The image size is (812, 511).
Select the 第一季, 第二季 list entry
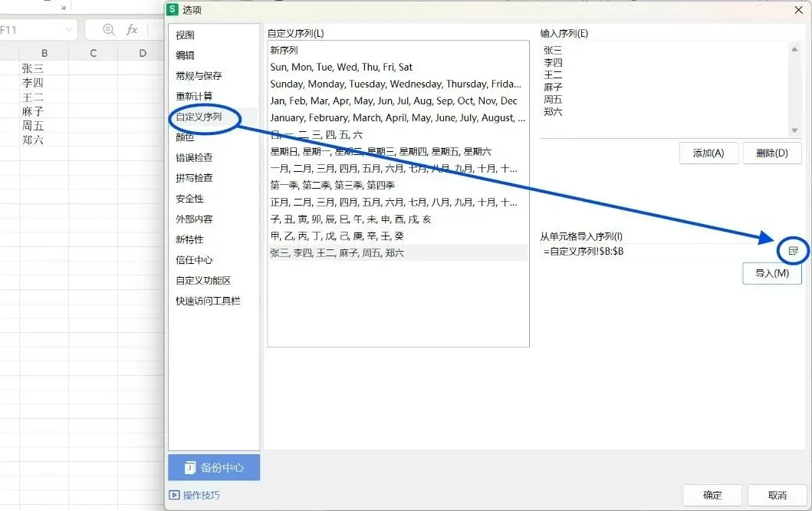click(398, 185)
